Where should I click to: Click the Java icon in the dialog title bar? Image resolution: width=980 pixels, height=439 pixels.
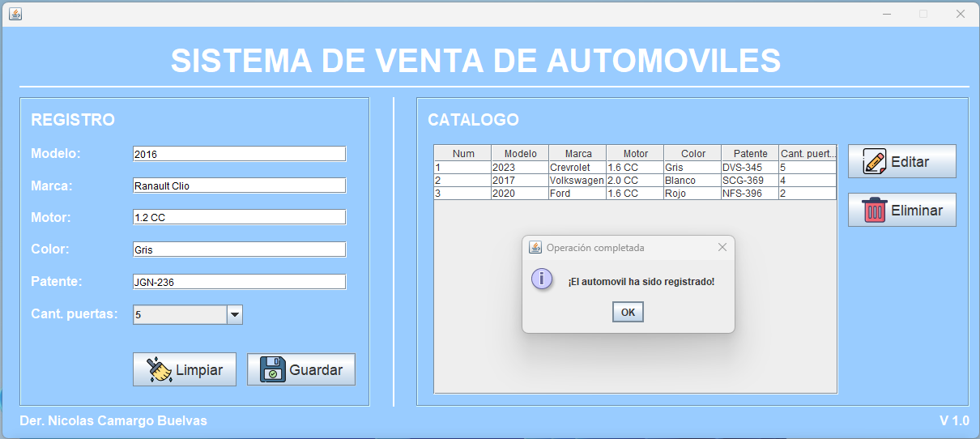tap(535, 247)
